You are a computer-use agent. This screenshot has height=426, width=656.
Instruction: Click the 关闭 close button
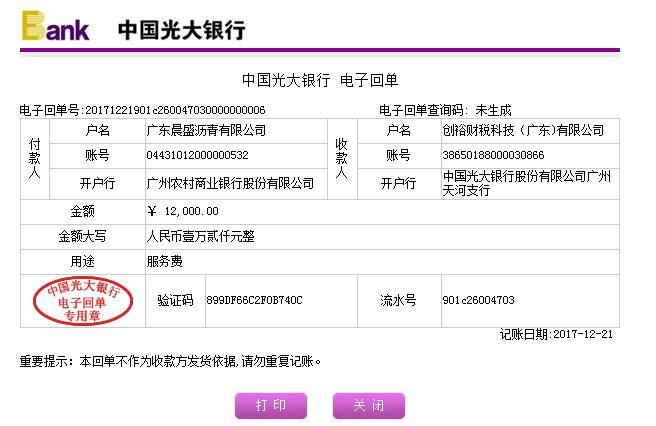[369, 405]
